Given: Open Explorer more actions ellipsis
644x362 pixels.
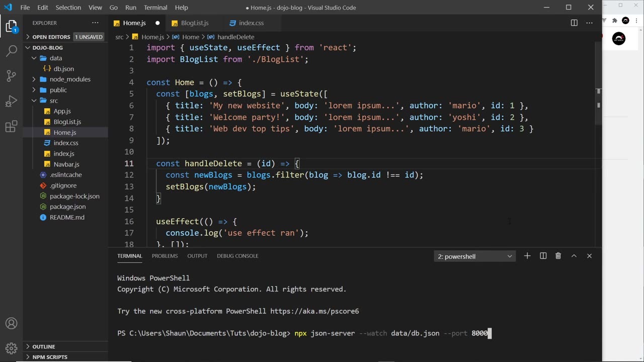Looking at the screenshot, I should point(95,23).
